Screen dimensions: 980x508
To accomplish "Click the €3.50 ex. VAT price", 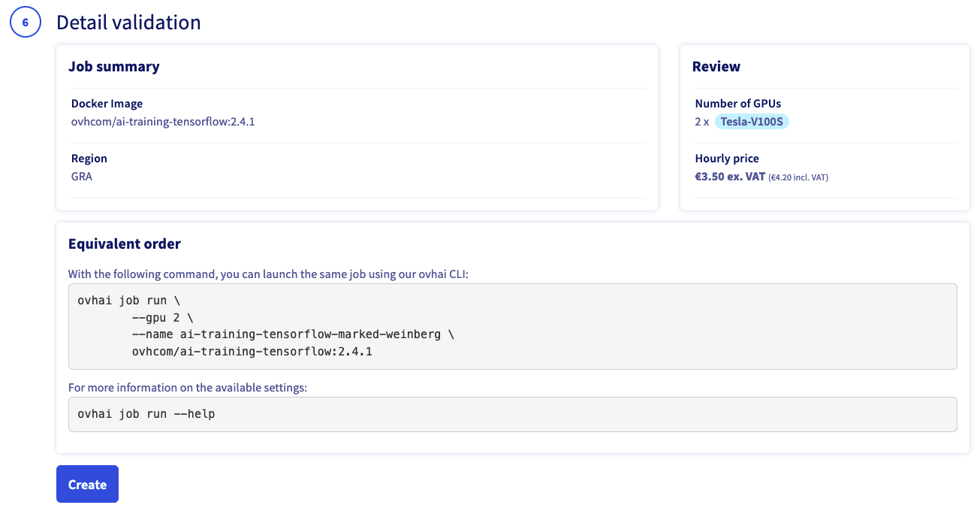I will point(730,177).
